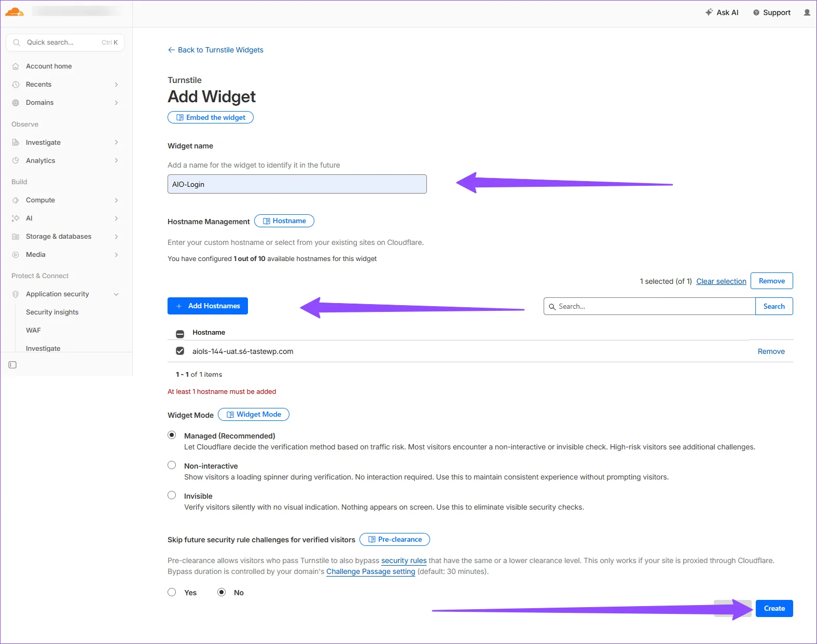Viewport: 817px width, 644px height.
Task: Click the back arrow icon
Action: click(171, 50)
